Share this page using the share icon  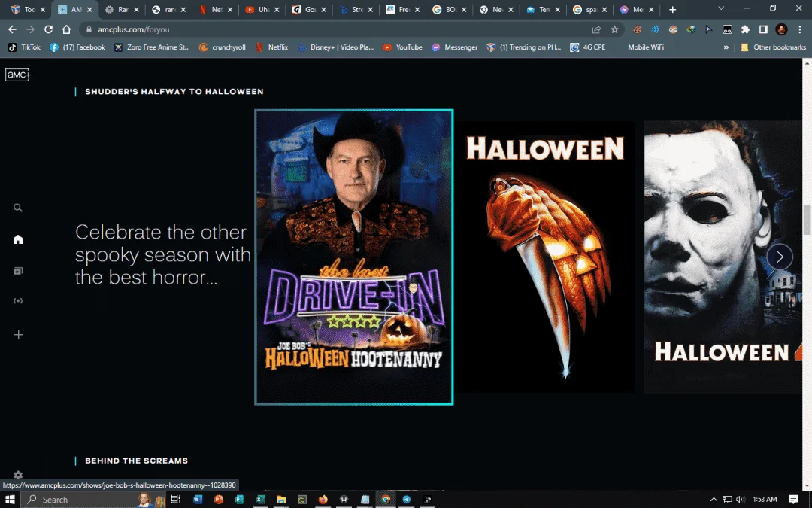tap(596, 29)
